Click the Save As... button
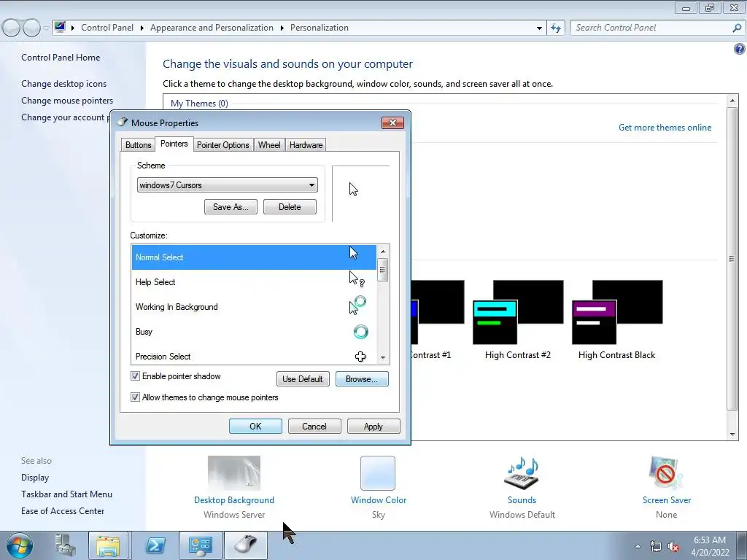747x560 pixels. pos(231,207)
